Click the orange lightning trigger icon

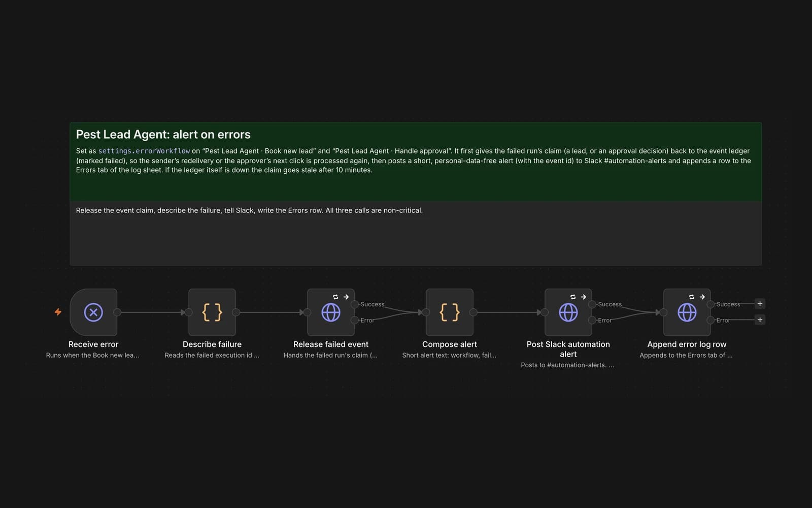click(x=58, y=312)
